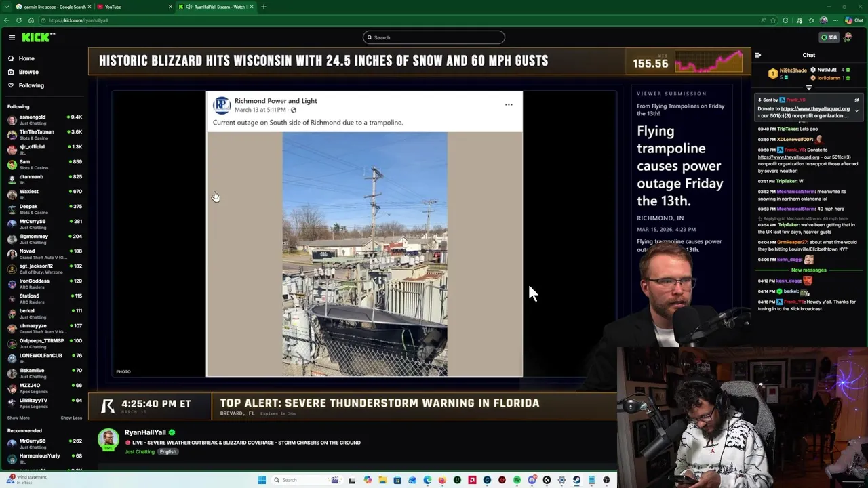
Task: Open TimTheTatman channel in the sidebar
Action: tap(44, 134)
